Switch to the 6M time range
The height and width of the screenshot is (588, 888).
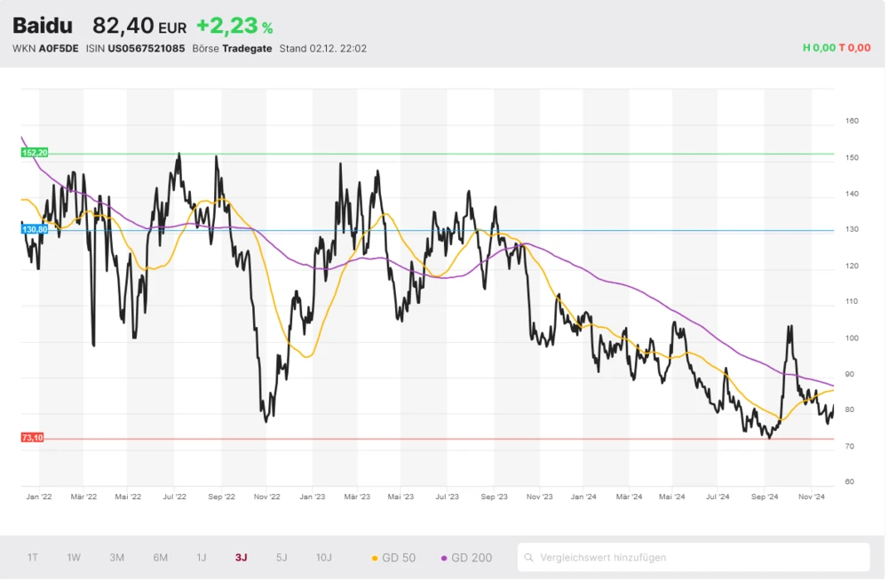[x=160, y=558]
